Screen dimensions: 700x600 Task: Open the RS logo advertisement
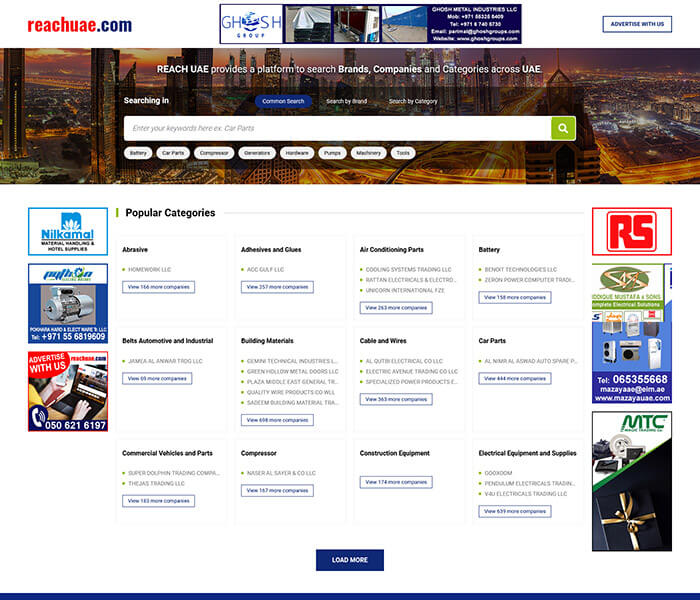[x=632, y=231]
